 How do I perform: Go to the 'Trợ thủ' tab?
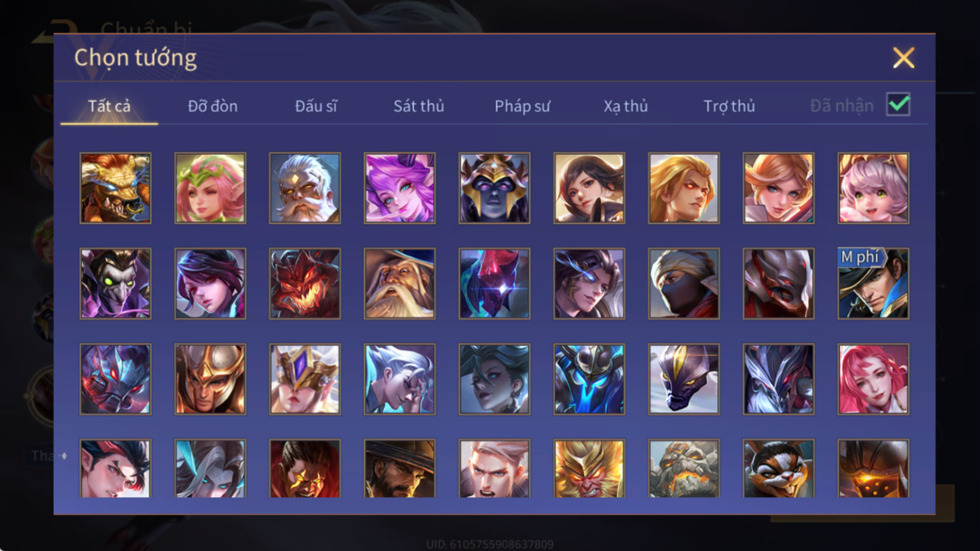[x=729, y=106]
